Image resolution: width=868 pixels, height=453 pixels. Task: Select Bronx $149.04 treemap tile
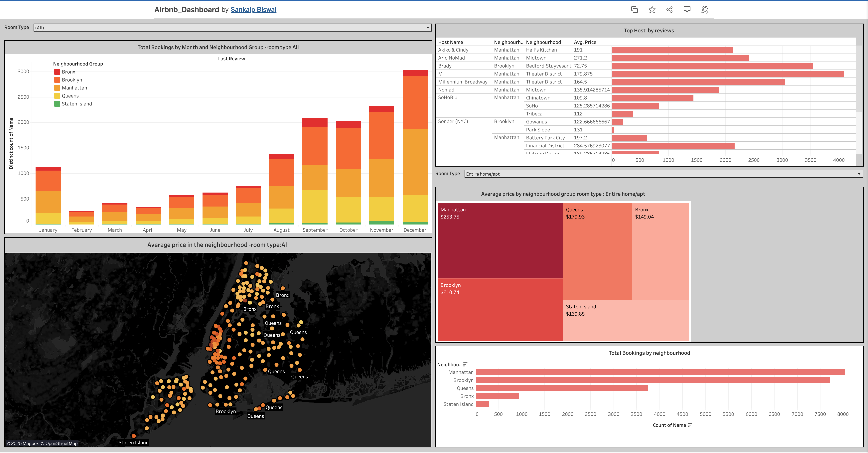coord(660,251)
